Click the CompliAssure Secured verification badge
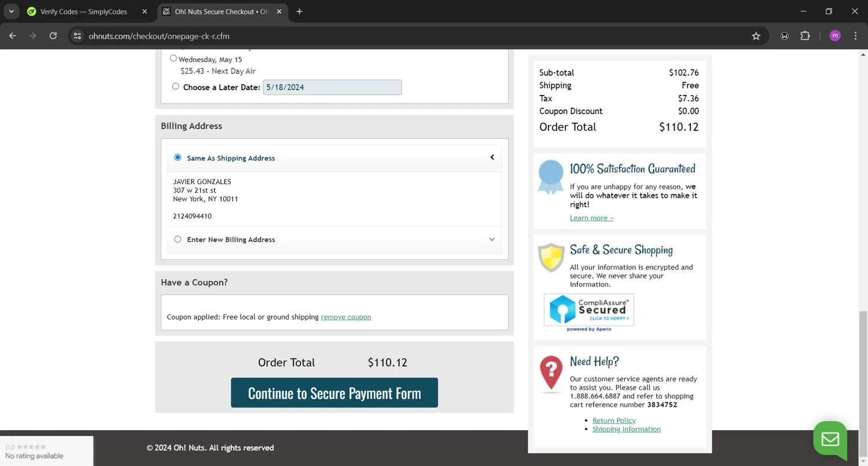868x466 pixels. 589,310
